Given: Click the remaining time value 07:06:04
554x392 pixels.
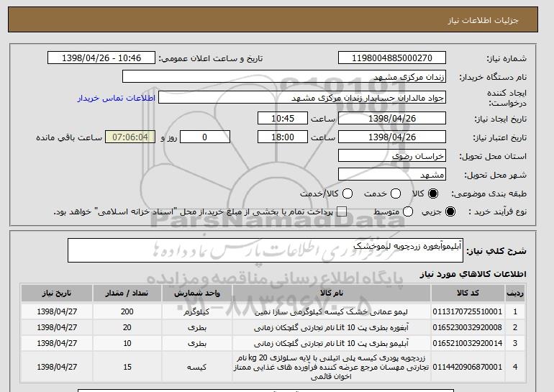Looking at the screenshot, I should 130,137.
